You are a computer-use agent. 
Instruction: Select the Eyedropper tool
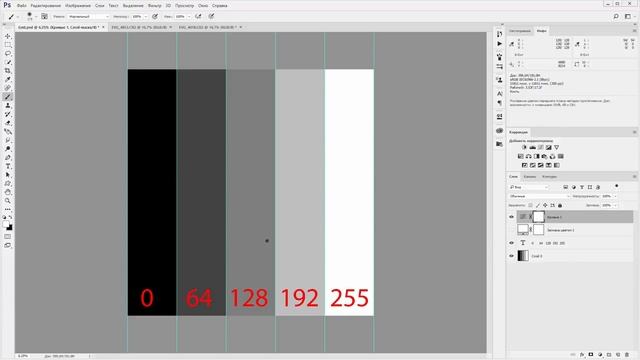tap(8, 79)
